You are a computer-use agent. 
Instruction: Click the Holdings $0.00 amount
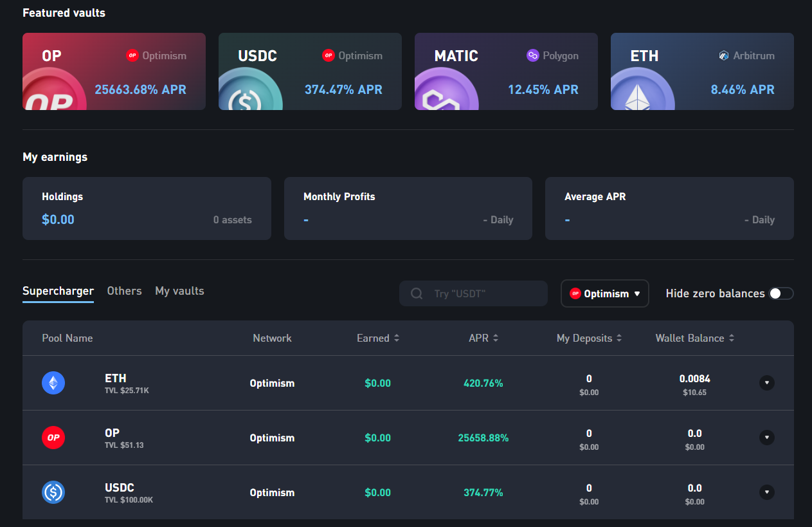tap(58, 219)
